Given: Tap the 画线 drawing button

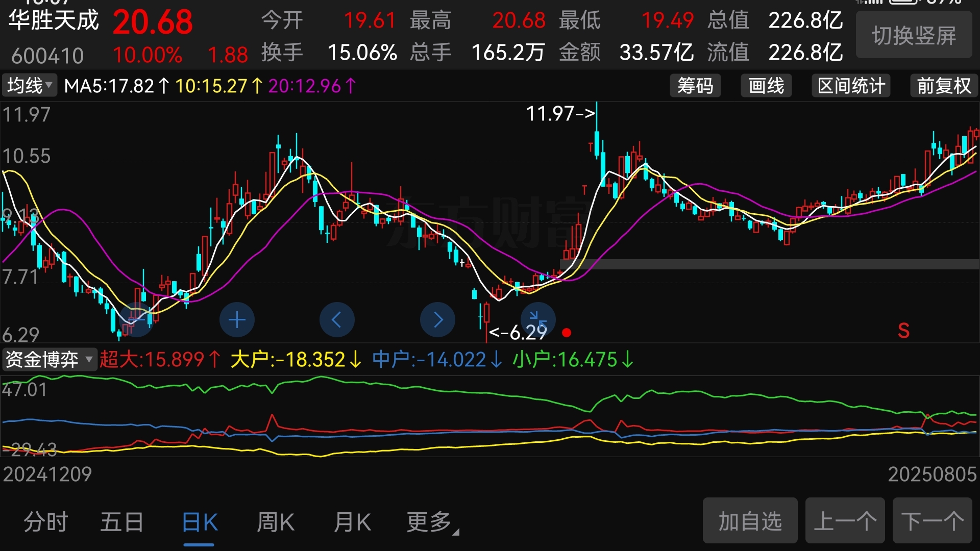Looking at the screenshot, I should coord(766,86).
